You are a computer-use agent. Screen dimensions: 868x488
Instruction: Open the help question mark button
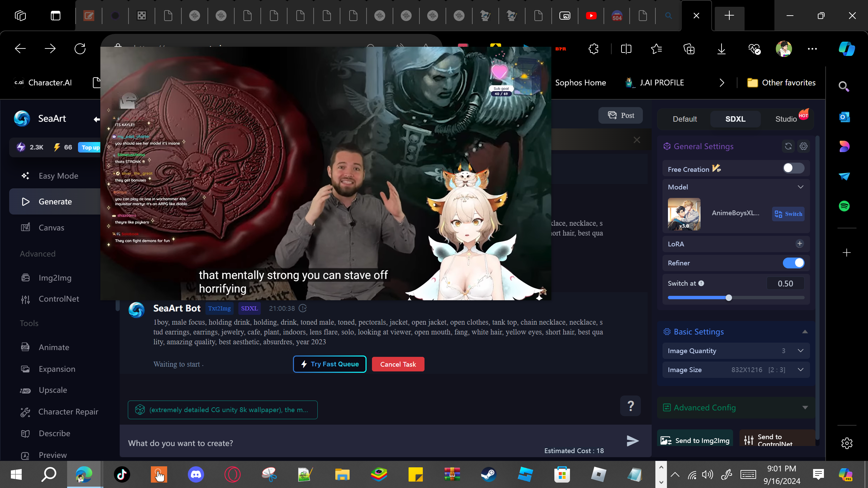pyautogui.click(x=630, y=406)
